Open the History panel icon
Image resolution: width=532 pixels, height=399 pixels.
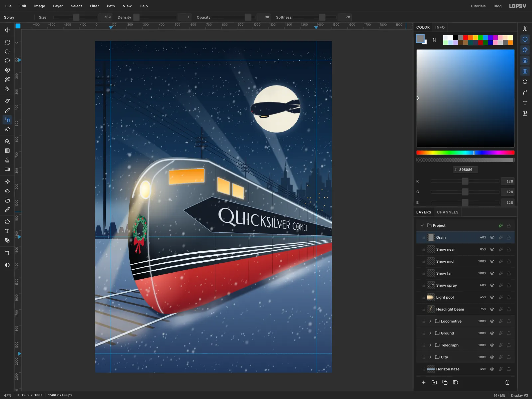point(525,82)
